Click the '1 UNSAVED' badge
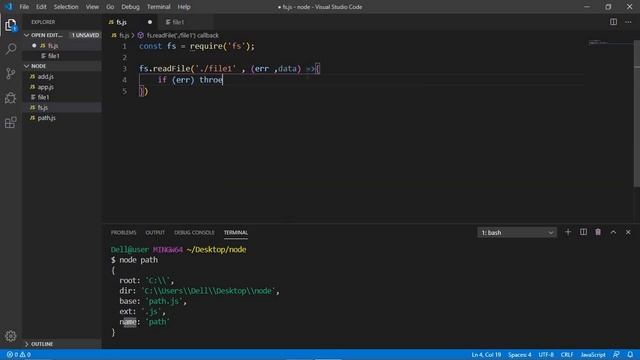 point(85,35)
